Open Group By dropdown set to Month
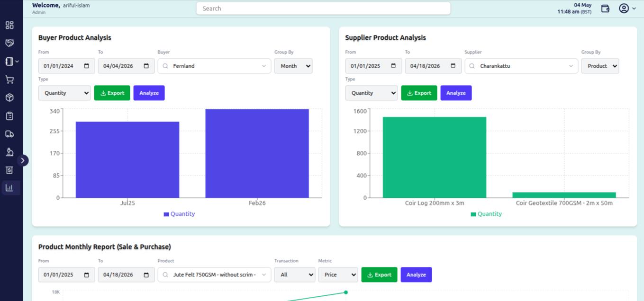644x301 pixels. click(293, 66)
